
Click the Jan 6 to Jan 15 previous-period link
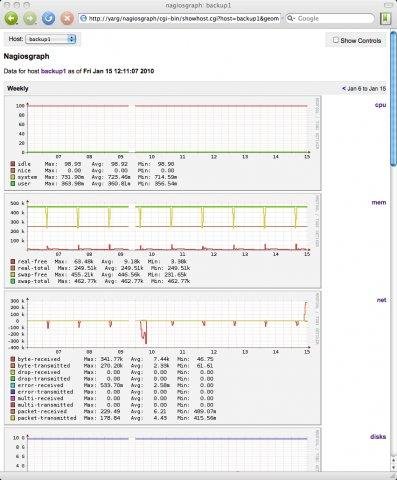coord(364,89)
